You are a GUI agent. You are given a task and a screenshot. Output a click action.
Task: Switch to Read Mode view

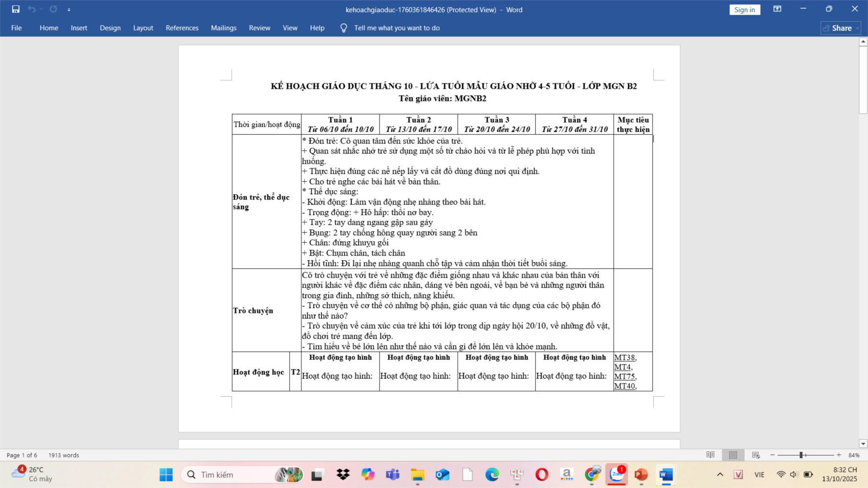(x=710, y=455)
